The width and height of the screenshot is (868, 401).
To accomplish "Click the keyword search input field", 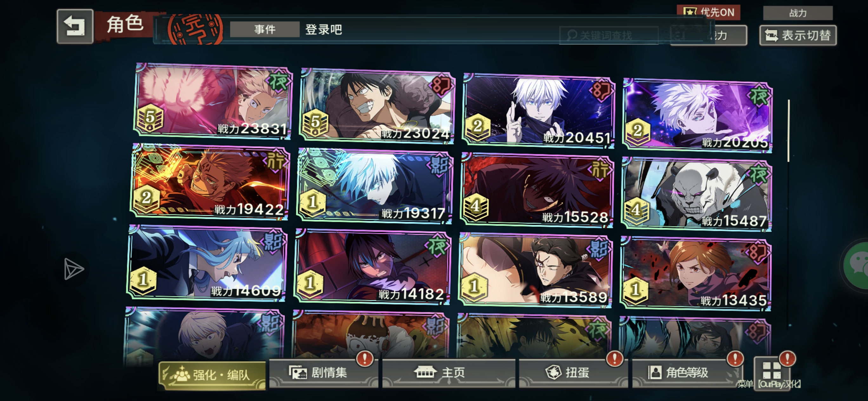I will pyautogui.click(x=608, y=35).
